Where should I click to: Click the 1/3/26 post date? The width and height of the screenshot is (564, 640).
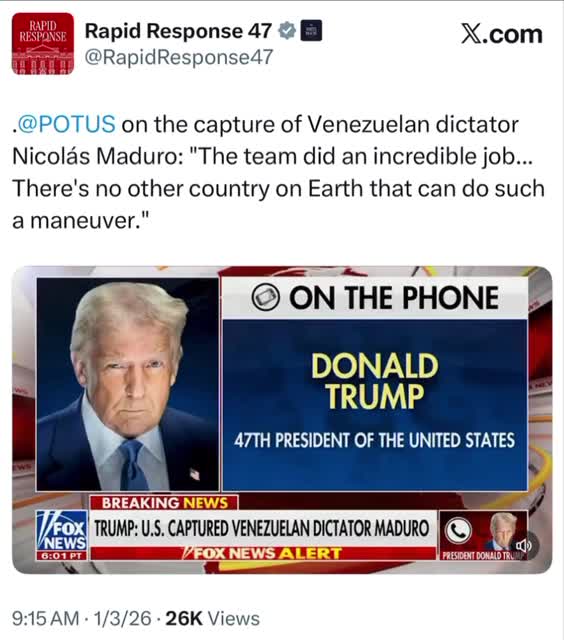point(122,618)
